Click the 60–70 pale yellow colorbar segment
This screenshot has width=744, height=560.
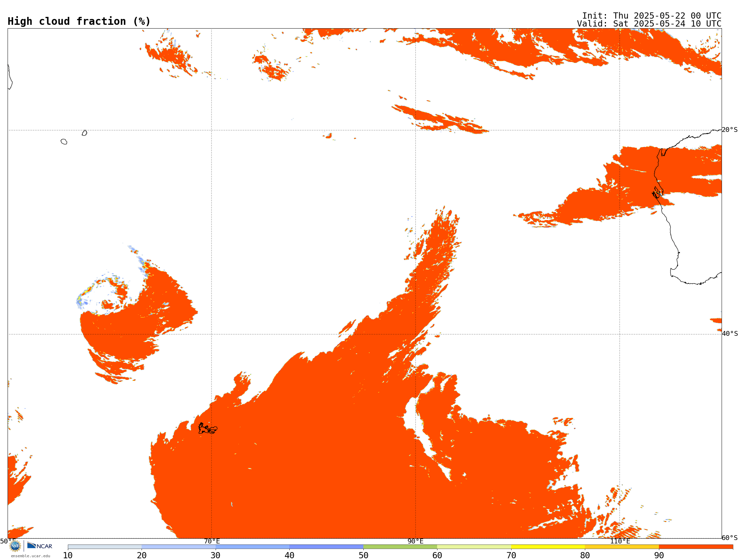[x=474, y=547]
